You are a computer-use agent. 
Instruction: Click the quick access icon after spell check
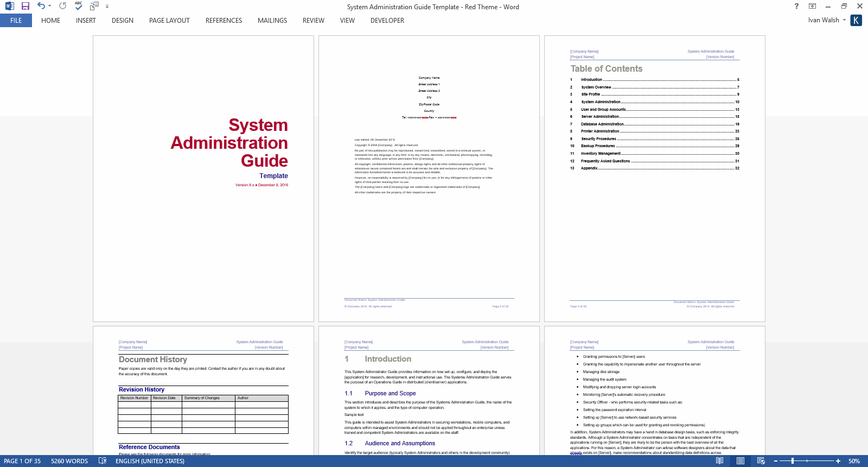[94, 6]
